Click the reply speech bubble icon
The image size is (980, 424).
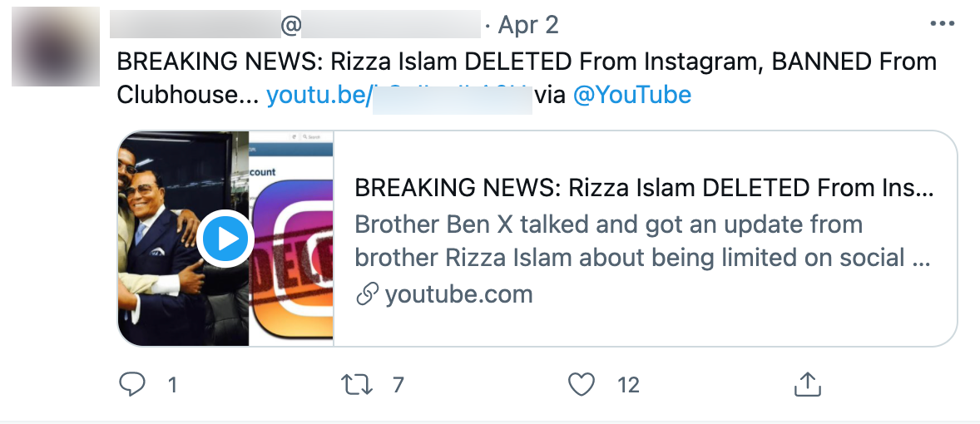(x=132, y=384)
